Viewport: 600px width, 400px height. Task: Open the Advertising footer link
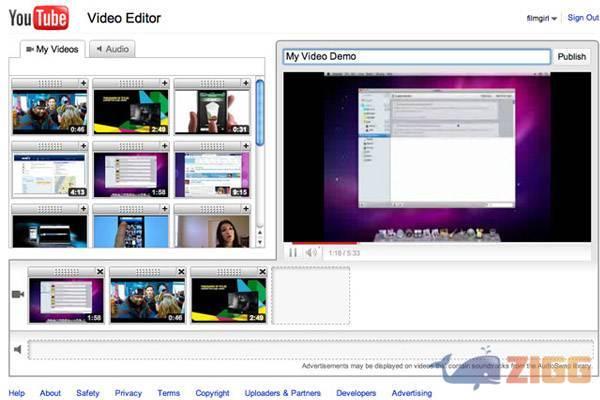pos(412,393)
